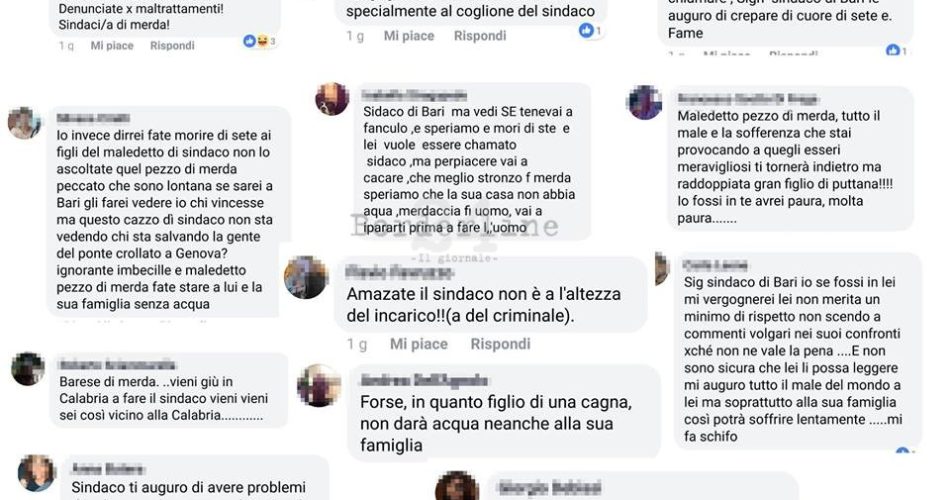The image size is (950, 500).
Task: Click the like reaction icon on the 'Sindaci/a di merda!' comment
Action: coord(248,41)
